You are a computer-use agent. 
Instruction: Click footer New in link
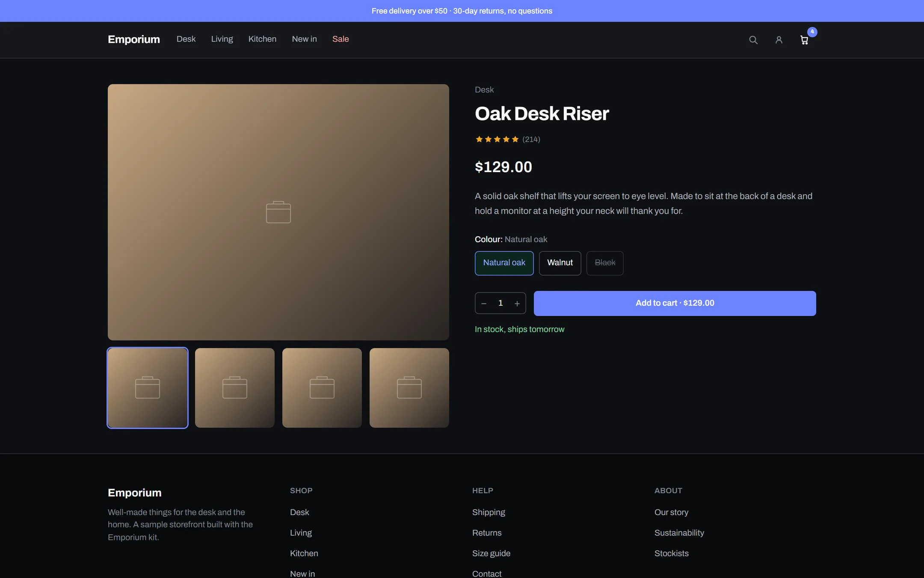tap(302, 574)
